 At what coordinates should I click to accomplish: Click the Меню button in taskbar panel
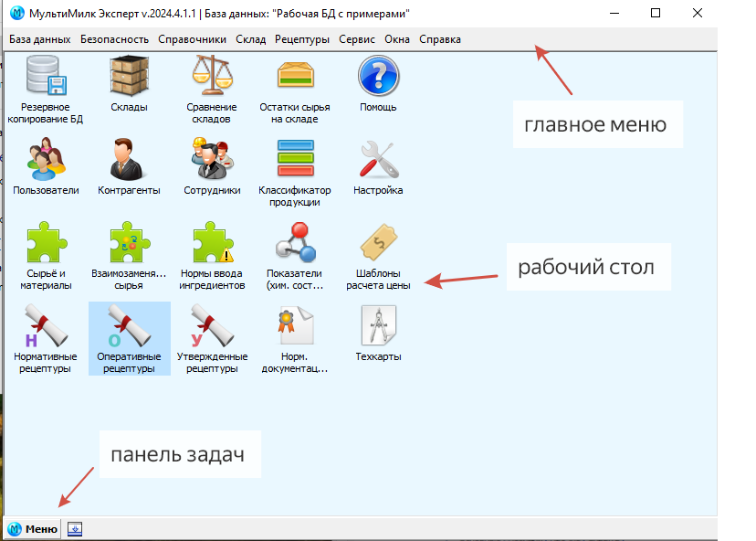coord(34,528)
